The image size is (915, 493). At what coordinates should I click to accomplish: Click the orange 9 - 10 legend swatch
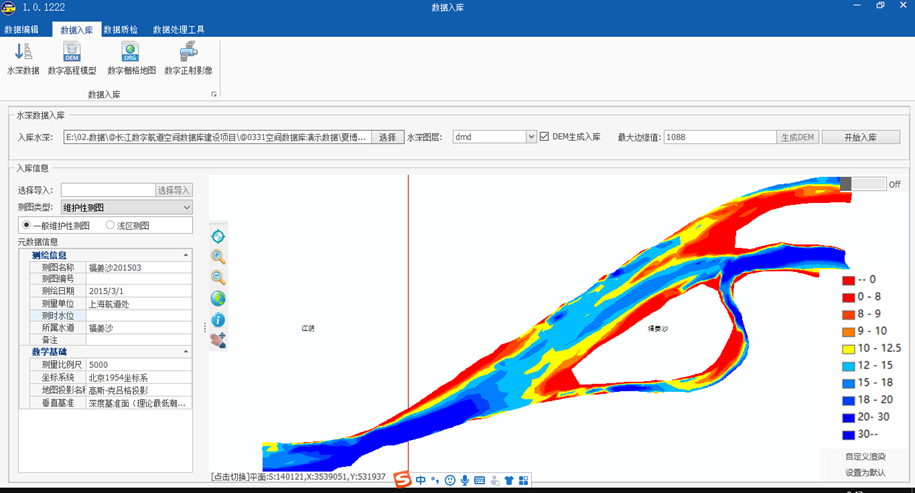tap(848, 332)
